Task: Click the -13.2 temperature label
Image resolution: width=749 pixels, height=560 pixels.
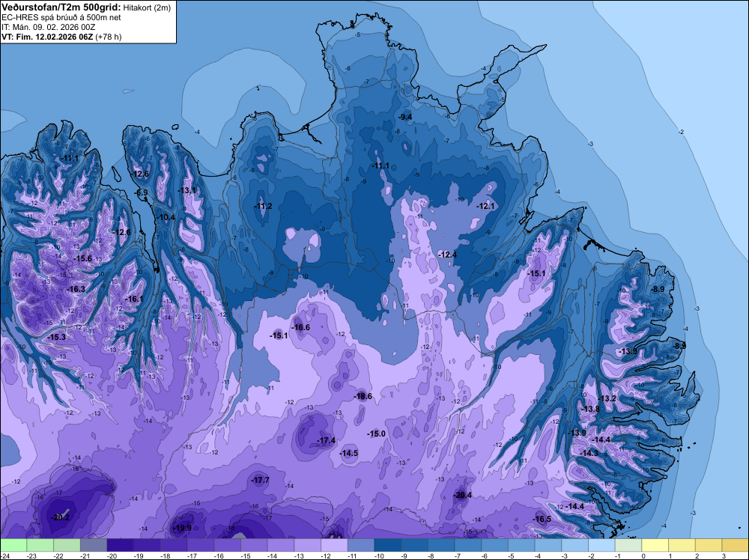Action: click(x=607, y=398)
